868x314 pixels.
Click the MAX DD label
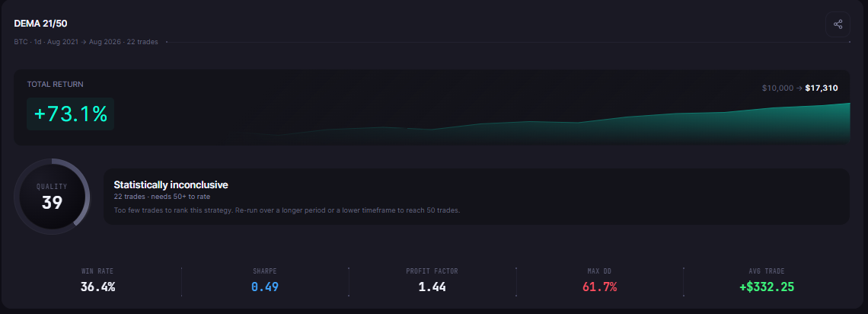coord(599,271)
